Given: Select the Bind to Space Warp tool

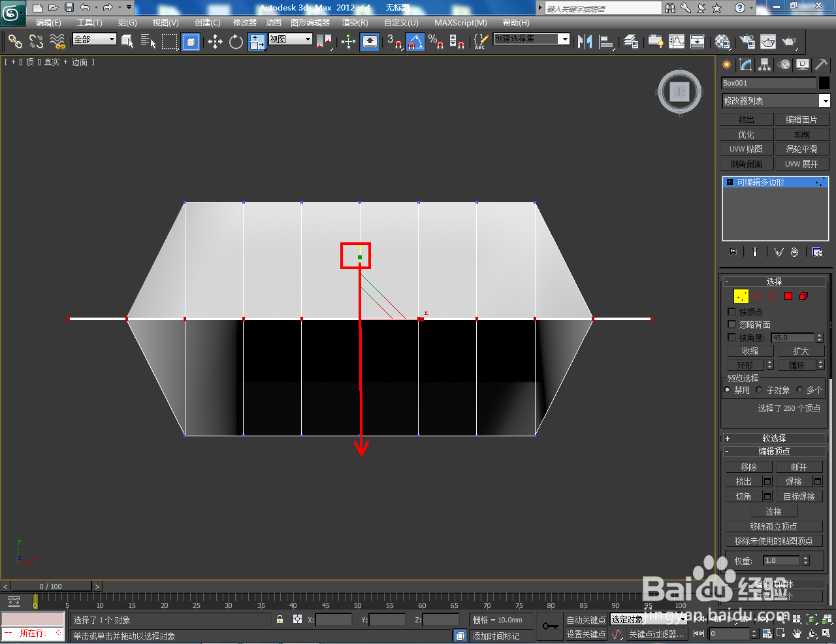Looking at the screenshot, I should pos(57,42).
